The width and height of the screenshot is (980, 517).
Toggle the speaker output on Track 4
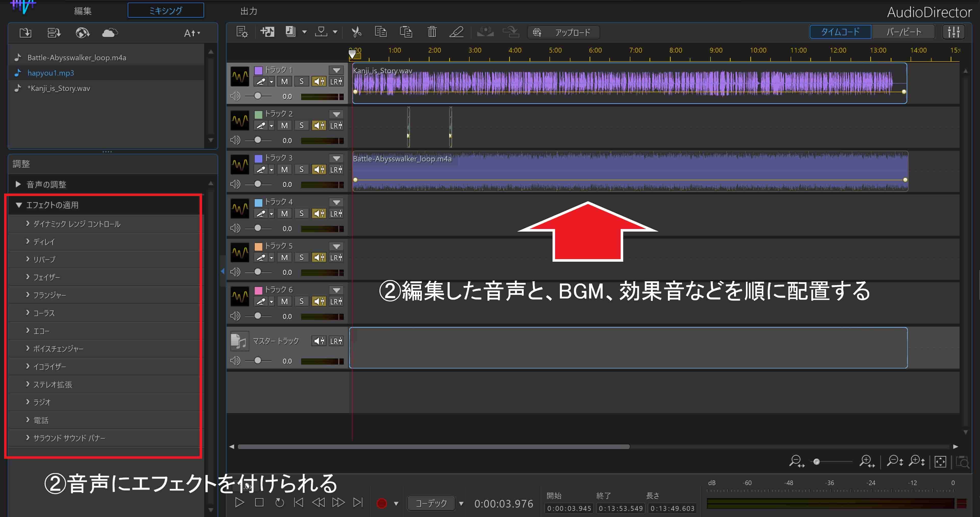[x=319, y=213]
